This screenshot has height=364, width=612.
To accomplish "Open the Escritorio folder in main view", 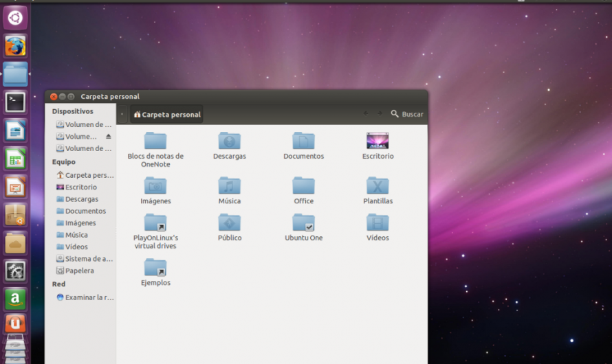I will click(x=378, y=141).
